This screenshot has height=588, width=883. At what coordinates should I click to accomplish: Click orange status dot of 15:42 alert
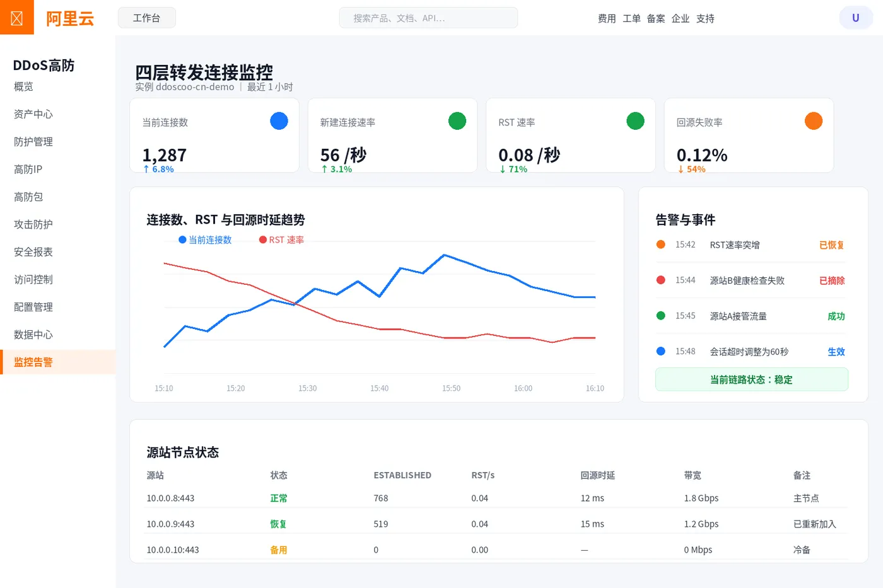click(660, 245)
